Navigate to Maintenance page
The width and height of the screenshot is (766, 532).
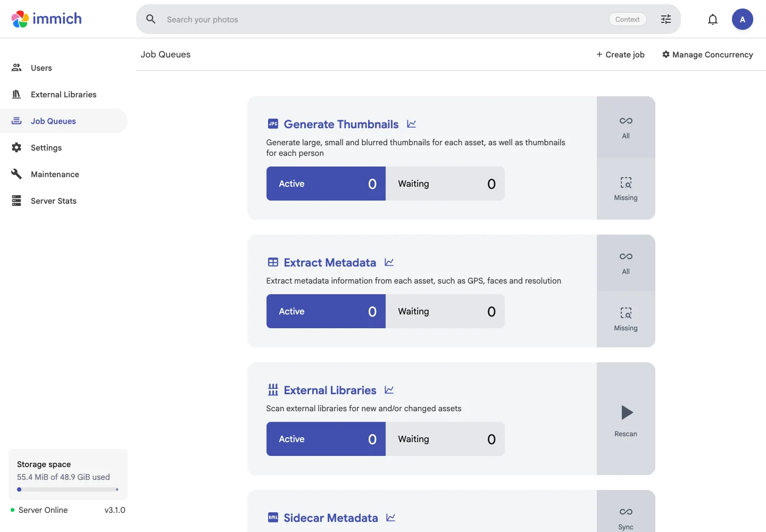(x=64, y=174)
